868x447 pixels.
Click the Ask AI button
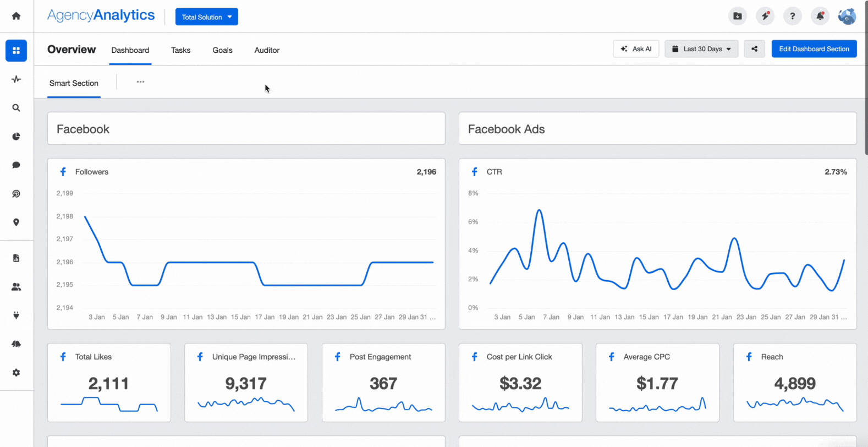(636, 49)
